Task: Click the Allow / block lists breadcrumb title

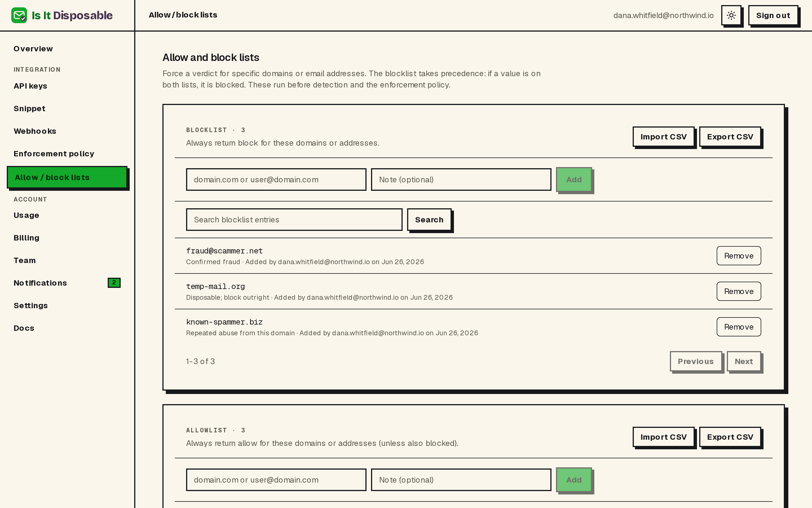Action: click(183, 15)
